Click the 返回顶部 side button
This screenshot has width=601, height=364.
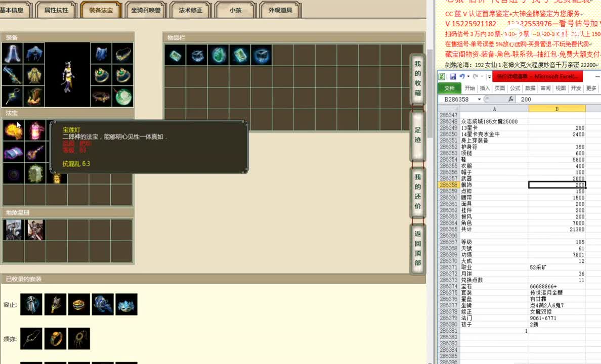(418, 248)
